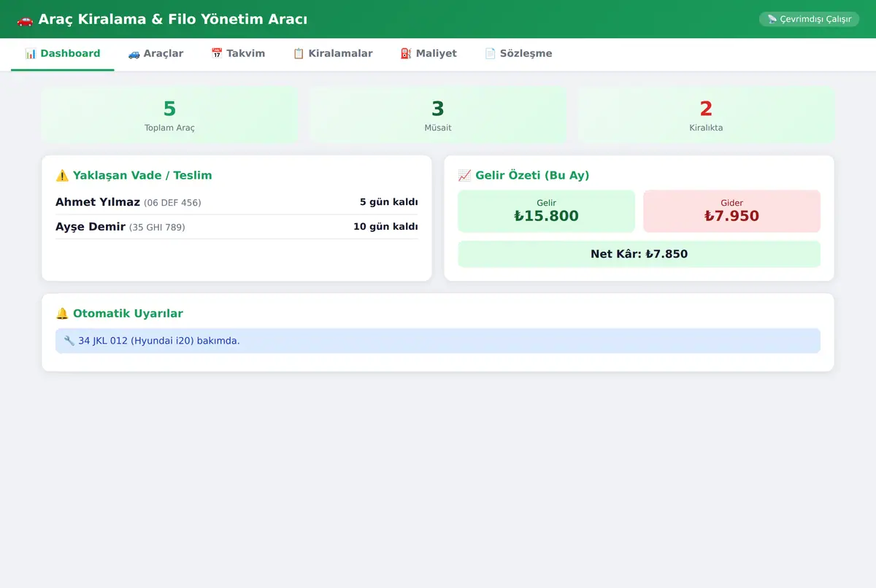Click the blue car icon on Araçlar tab
This screenshot has height=588, width=876.
click(x=134, y=53)
